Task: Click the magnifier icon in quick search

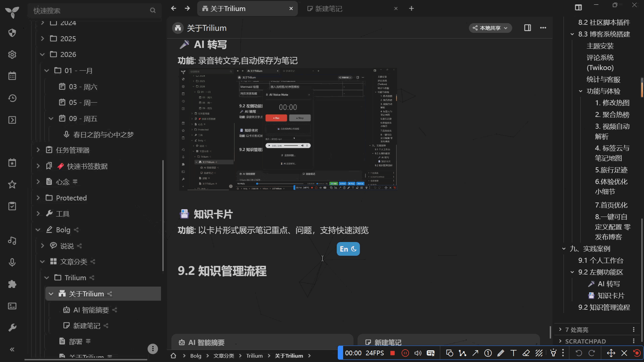Action: click(153, 10)
